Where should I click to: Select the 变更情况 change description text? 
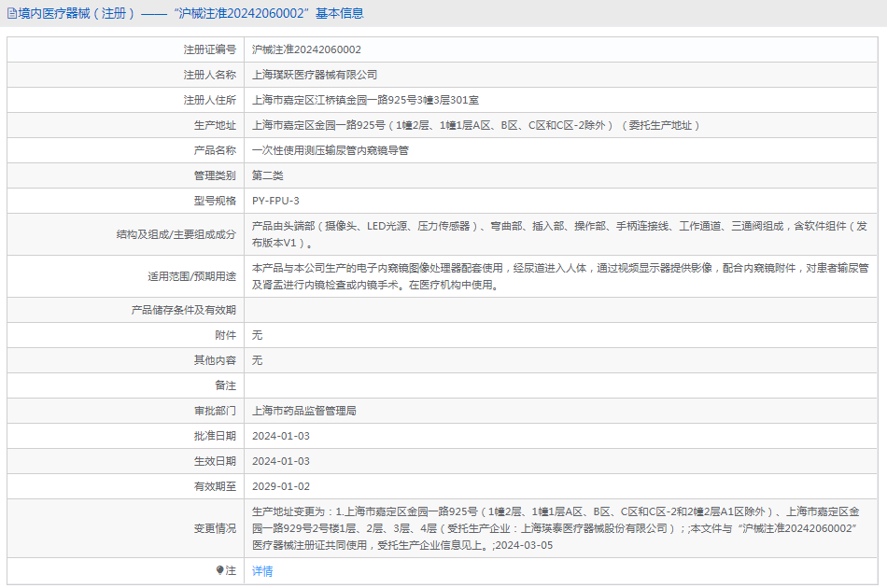click(556, 528)
